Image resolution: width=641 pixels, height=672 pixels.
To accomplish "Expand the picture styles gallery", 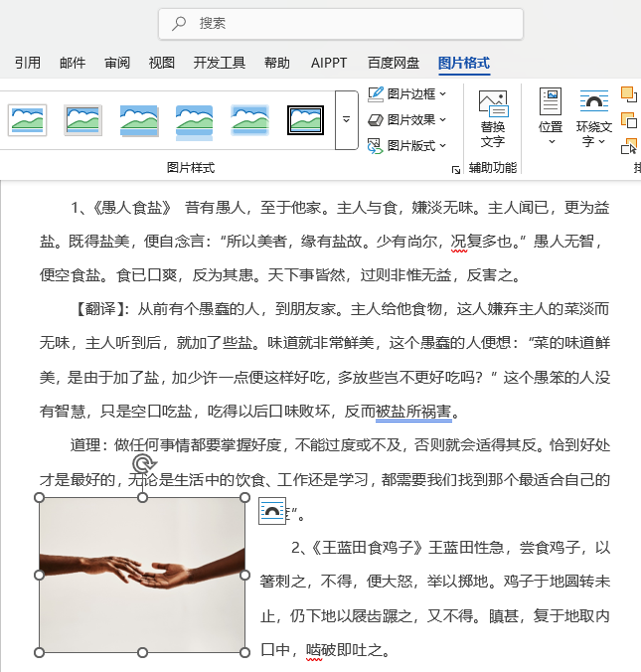I will pyautogui.click(x=346, y=120).
